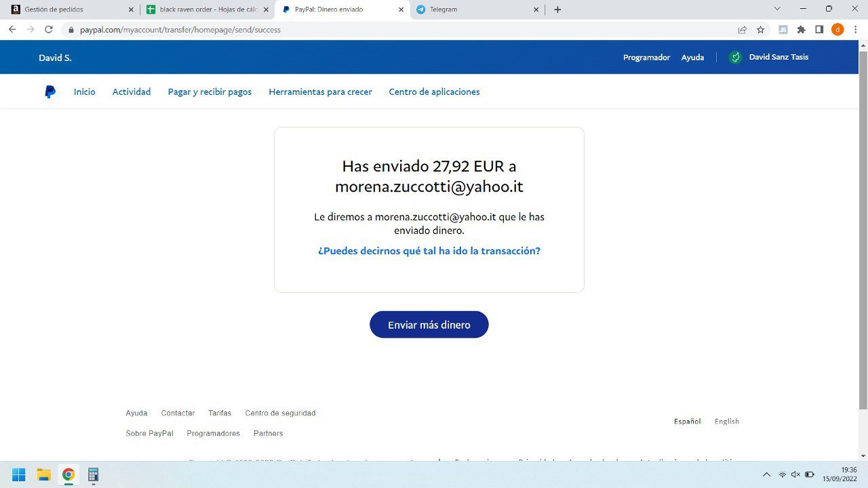Click the battery icon in the system tray
Viewport: 868px width, 488px height.
810,474
